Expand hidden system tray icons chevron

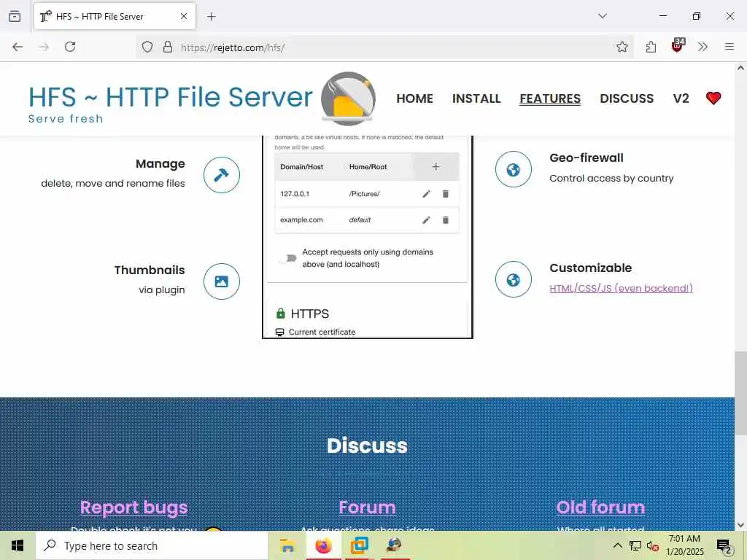pyautogui.click(x=617, y=545)
